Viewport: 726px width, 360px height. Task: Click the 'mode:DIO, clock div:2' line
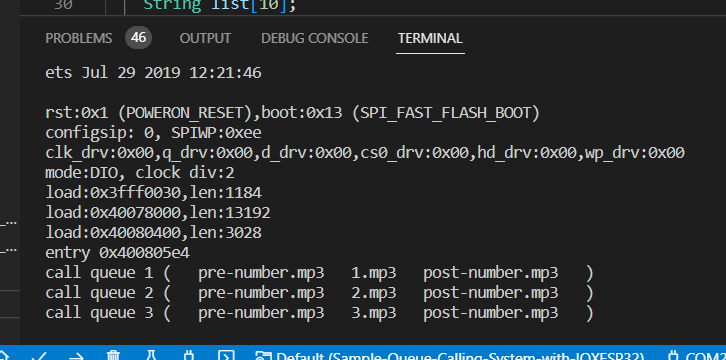[140, 173]
